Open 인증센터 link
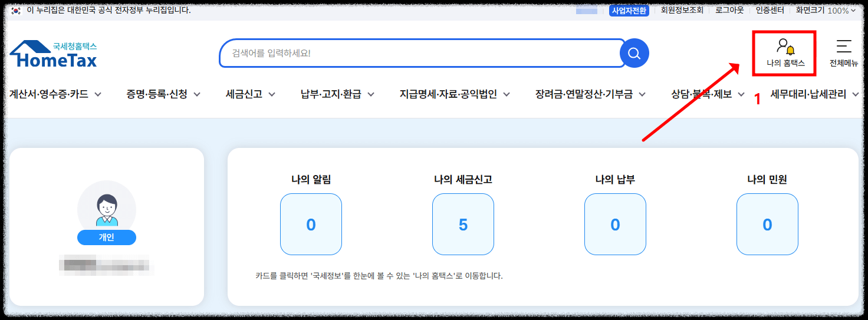 coord(770,11)
